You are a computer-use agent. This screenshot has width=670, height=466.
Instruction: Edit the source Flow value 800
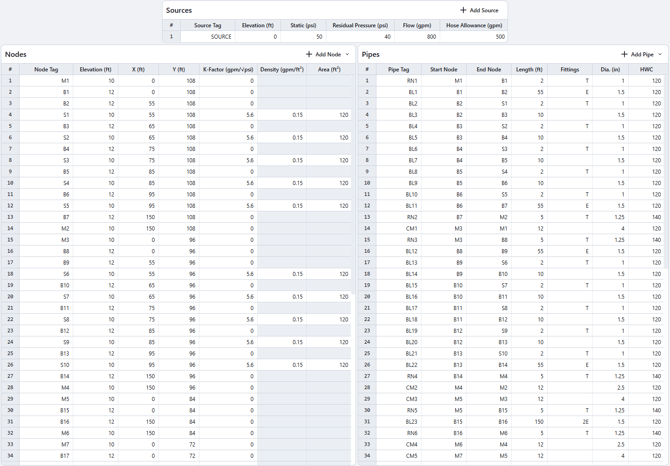[x=417, y=37]
